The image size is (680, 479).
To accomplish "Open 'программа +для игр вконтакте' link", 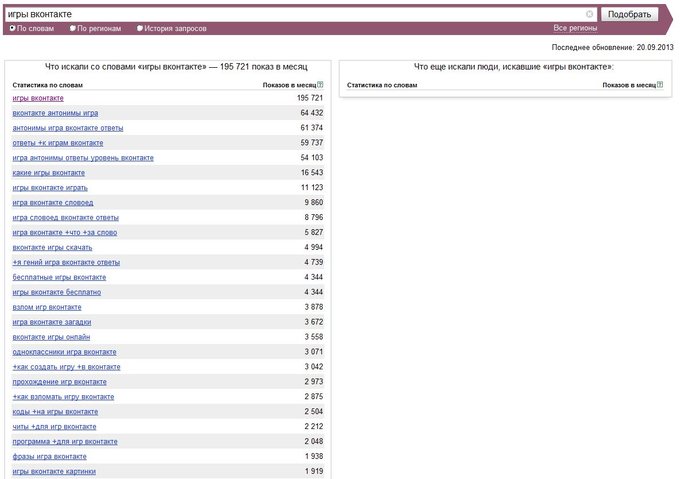I will tap(65, 442).
